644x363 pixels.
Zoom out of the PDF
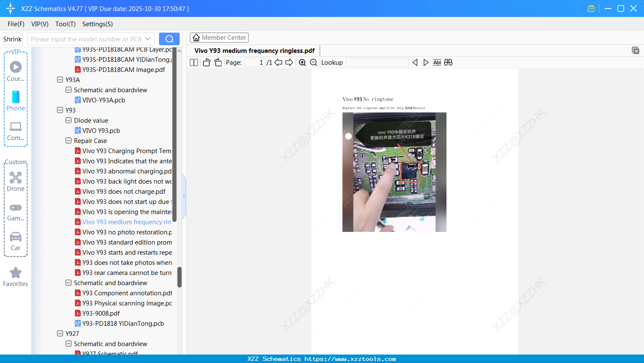click(x=313, y=63)
